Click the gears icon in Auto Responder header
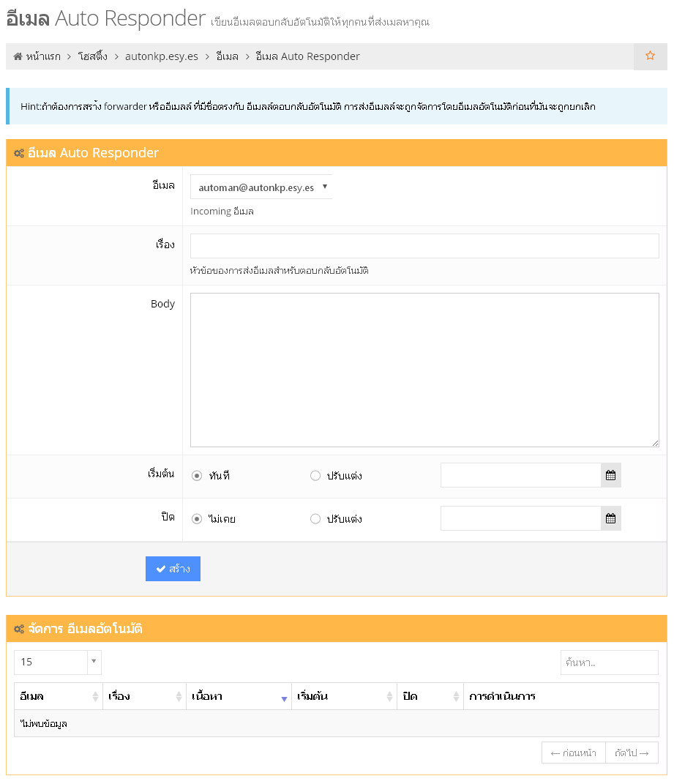Screen dimensions: 674x784 (x=19, y=153)
